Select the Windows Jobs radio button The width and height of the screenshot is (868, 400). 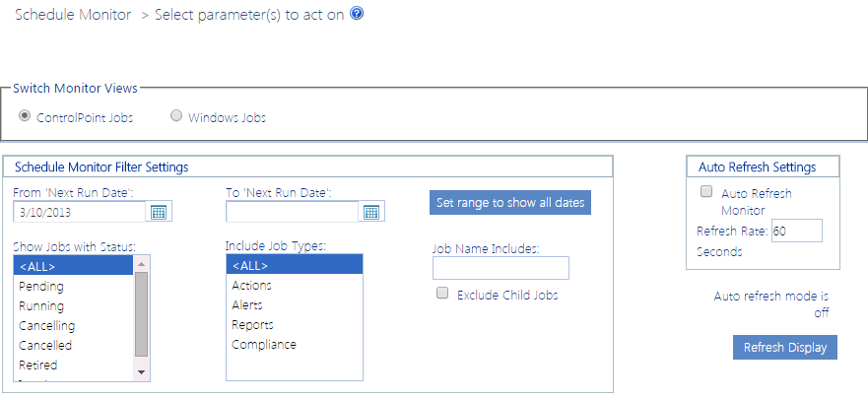click(x=176, y=116)
